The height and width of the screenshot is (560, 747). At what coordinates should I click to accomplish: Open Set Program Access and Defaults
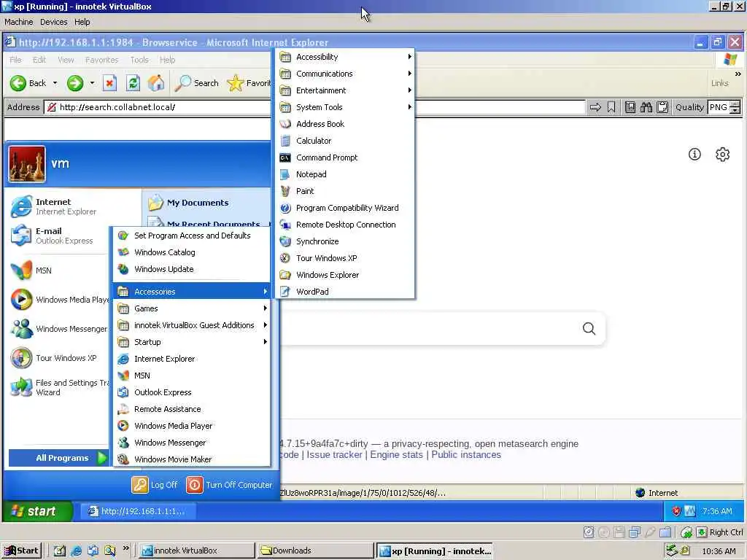point(192,236)
